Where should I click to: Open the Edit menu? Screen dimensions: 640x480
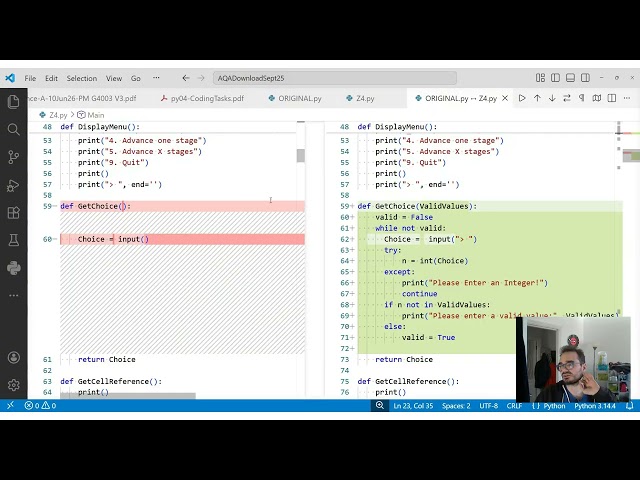tap(51, 78)
